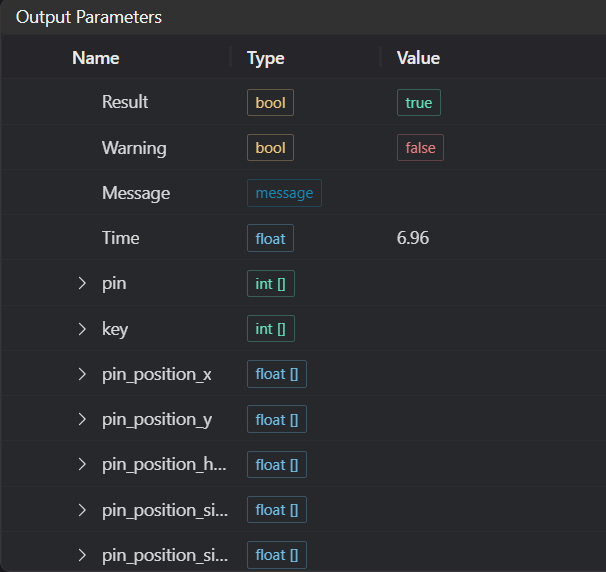Click the Output Parameters panel title
The width and height of the screenshot is (606, 572).
click(x=89, y=17)
